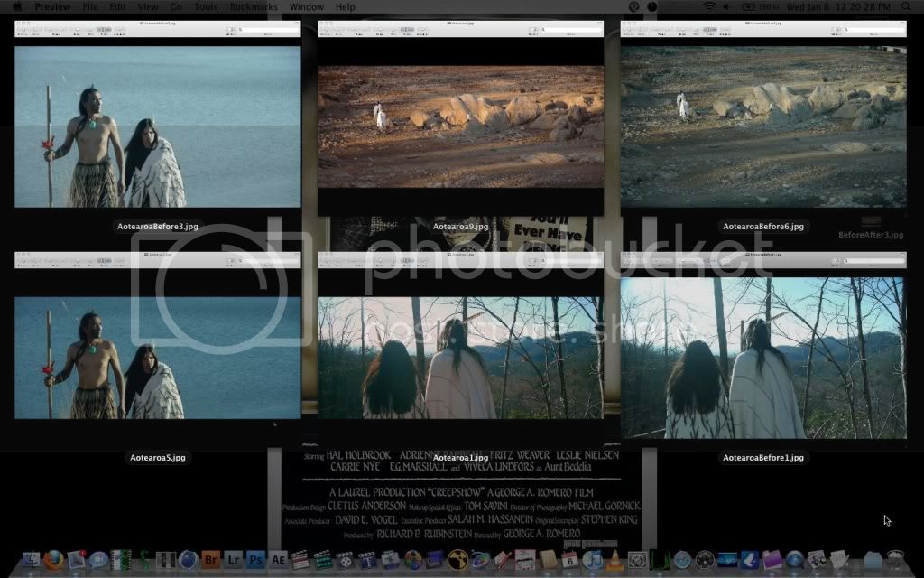Open the green film strip Dock icon
Screen dimensions: 924x578
coord(121,559)
